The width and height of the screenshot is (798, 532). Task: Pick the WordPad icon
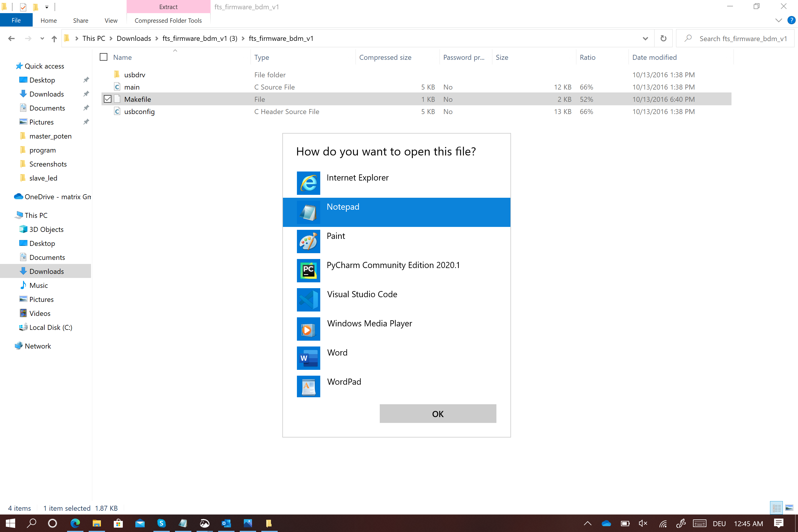[x=308, y=386]
